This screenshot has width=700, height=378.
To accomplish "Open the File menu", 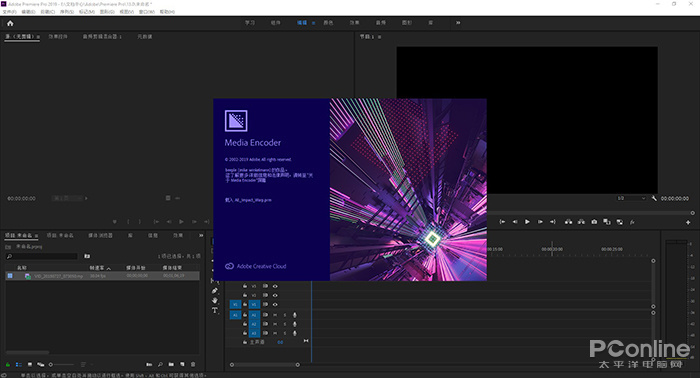I will coord(9,12).
